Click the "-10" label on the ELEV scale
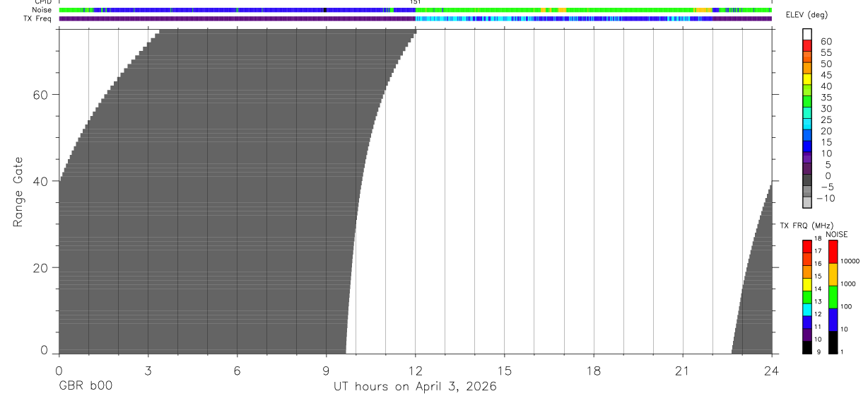 pyautogui.click(x=825, y=198)
